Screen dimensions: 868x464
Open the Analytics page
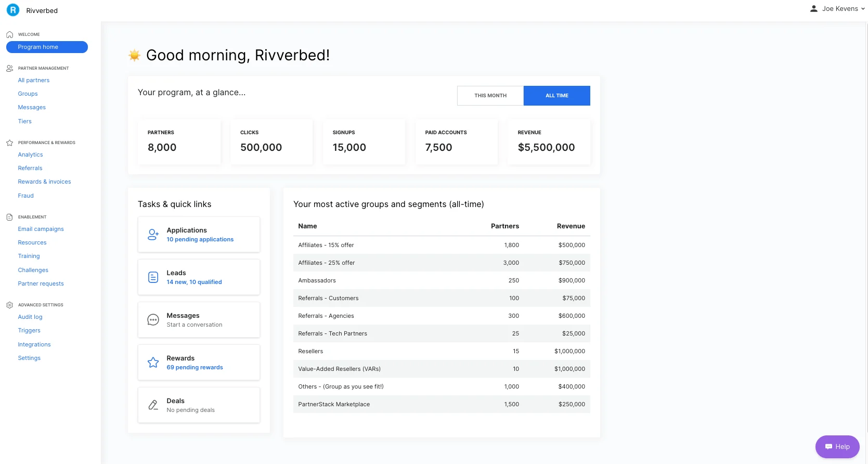[30, 154]
